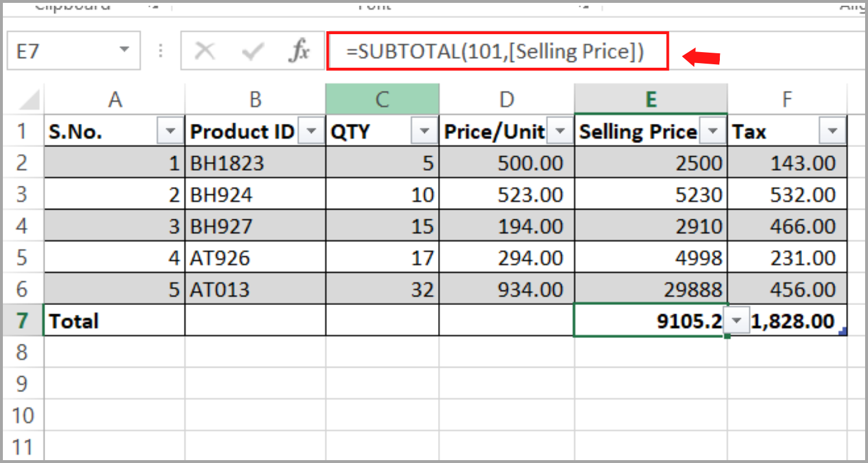The image size is (868, 463).
Task: Open the Selling Price column filter icon
Action: click(713, 131)
